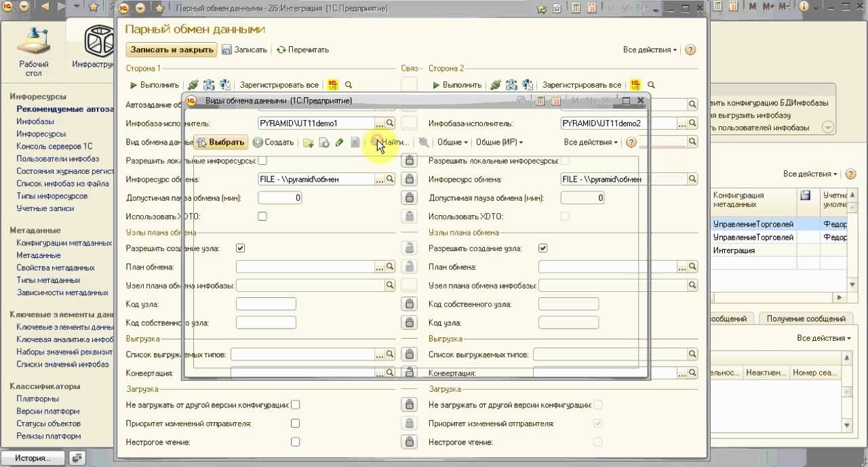Open Все действия below Получение сообщений tab
Image resolution: width=868 pixels, height=467 pixels.
point(823,337)
